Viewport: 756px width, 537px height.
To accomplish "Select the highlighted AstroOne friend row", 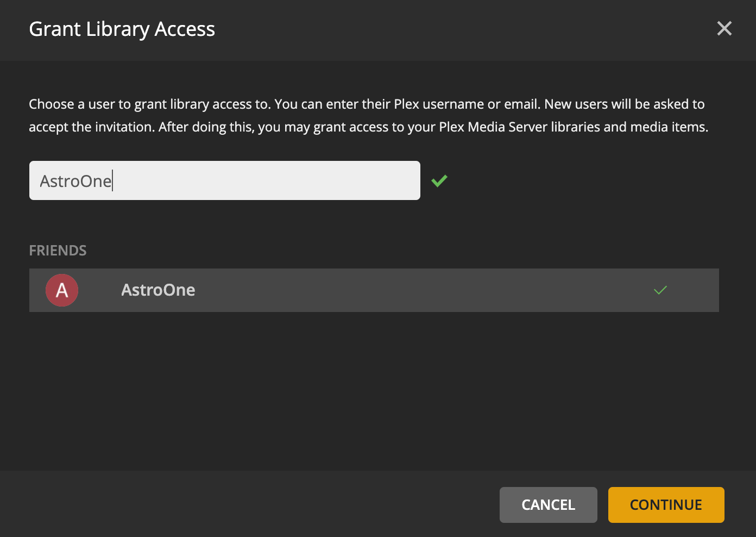I will click(374, 290).
